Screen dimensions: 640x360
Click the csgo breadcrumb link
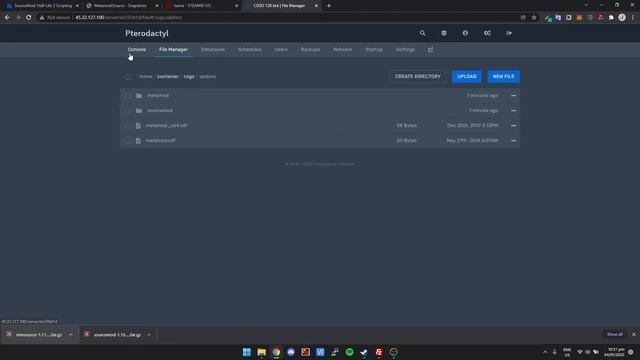click(189, 77)
